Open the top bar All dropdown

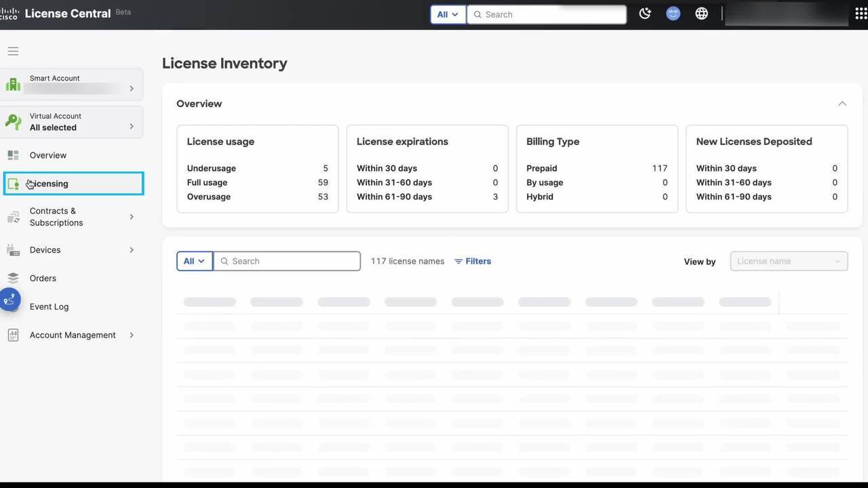[448, 14]
